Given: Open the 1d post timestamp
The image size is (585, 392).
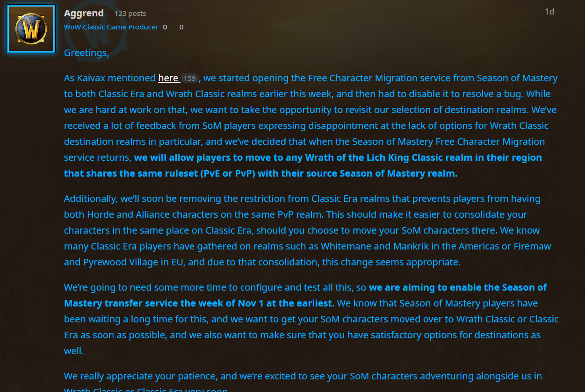Looking at the screenshot, I should (549, 11).
